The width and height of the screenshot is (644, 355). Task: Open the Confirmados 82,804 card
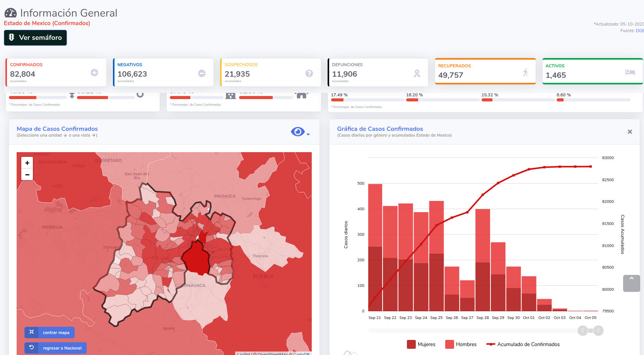click(56, 72)
